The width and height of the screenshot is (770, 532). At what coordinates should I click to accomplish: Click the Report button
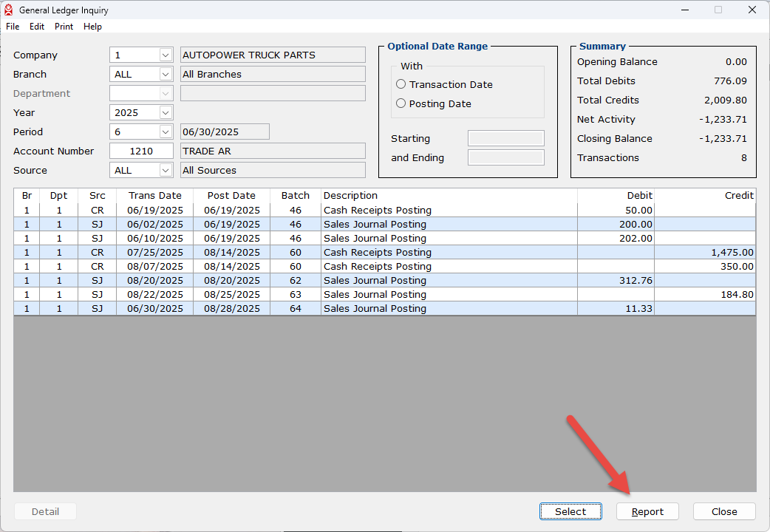coord(647,511)
